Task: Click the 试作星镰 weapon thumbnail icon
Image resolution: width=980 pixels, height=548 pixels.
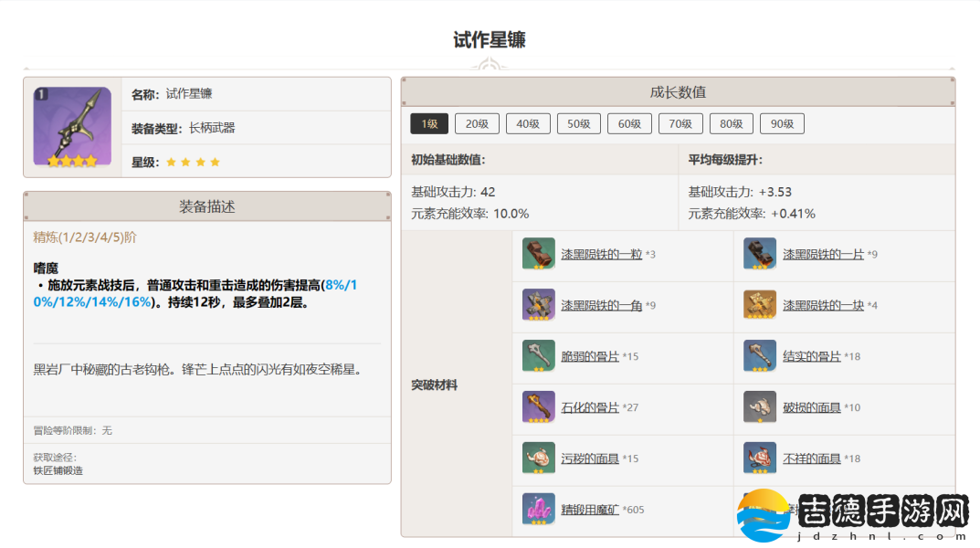Action: (x=72, y=127)
